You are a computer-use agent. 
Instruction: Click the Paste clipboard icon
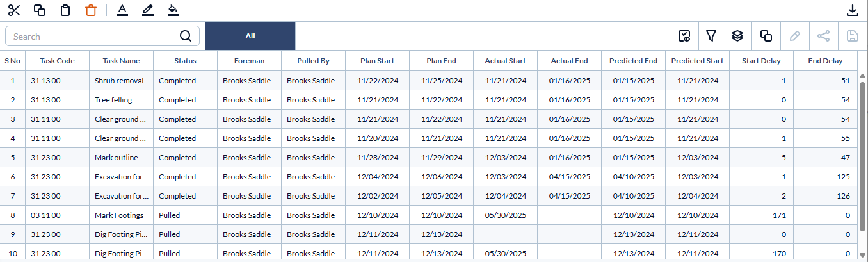click(x=65, y=10)
